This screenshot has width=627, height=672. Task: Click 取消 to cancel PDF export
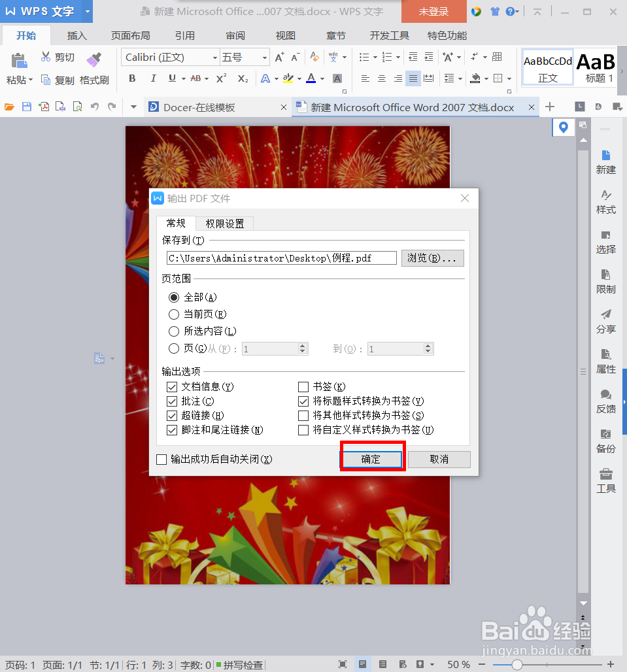439,460
